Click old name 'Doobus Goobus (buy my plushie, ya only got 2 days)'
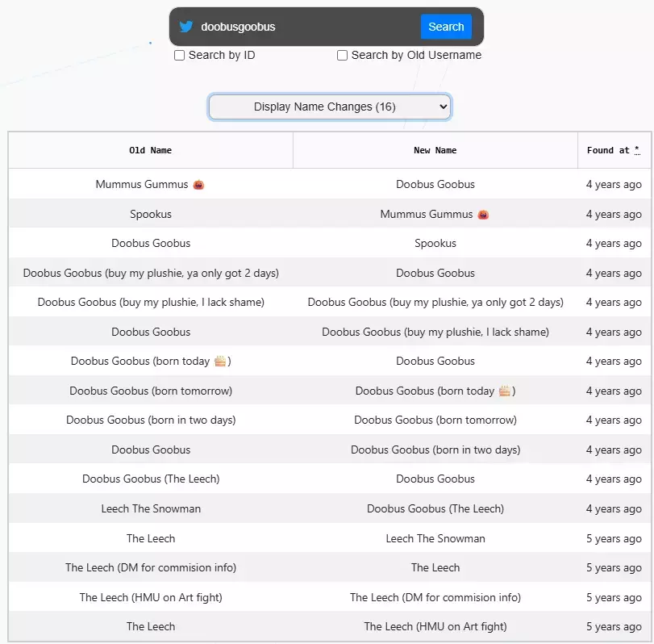Viewport: 654px width, 644px height. tap(151, 273)
